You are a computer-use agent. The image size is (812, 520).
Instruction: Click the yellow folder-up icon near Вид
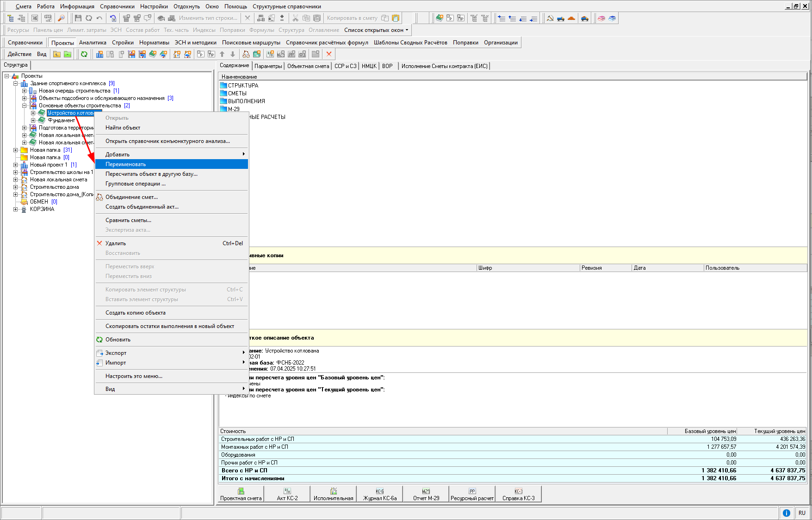56,54
